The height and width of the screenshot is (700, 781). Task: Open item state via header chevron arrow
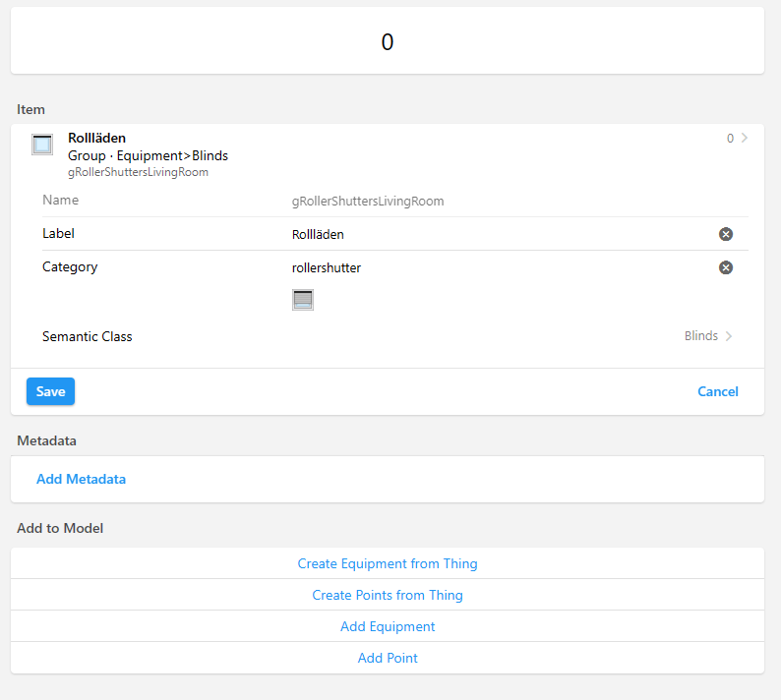(745, 139)
